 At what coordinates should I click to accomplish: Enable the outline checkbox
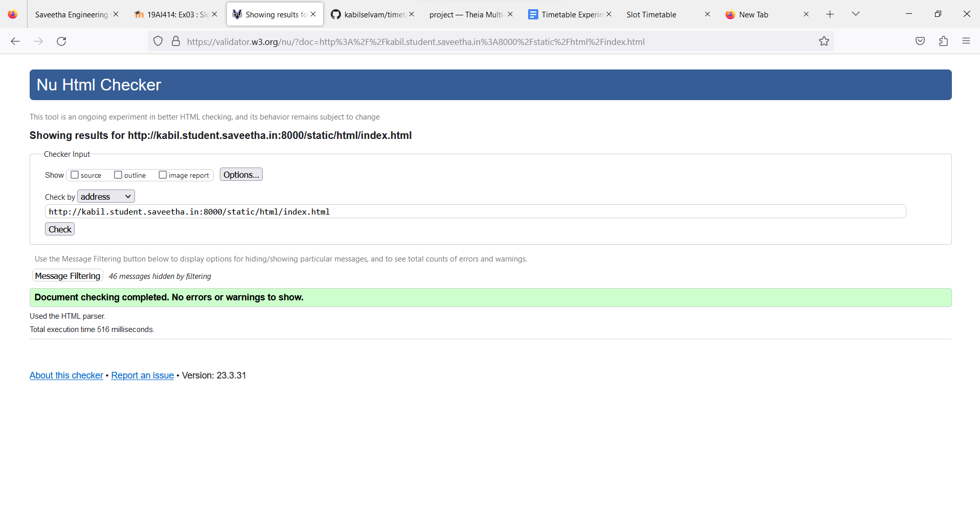pyautogui.click(x=118, y=175)
